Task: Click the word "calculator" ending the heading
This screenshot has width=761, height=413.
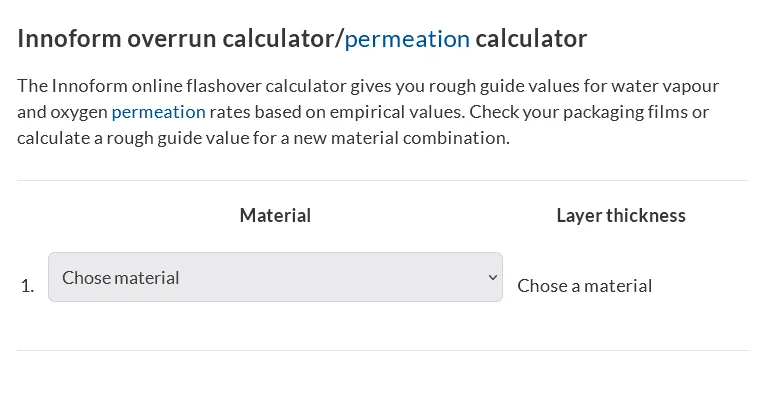Action: [x=531, y=40]
